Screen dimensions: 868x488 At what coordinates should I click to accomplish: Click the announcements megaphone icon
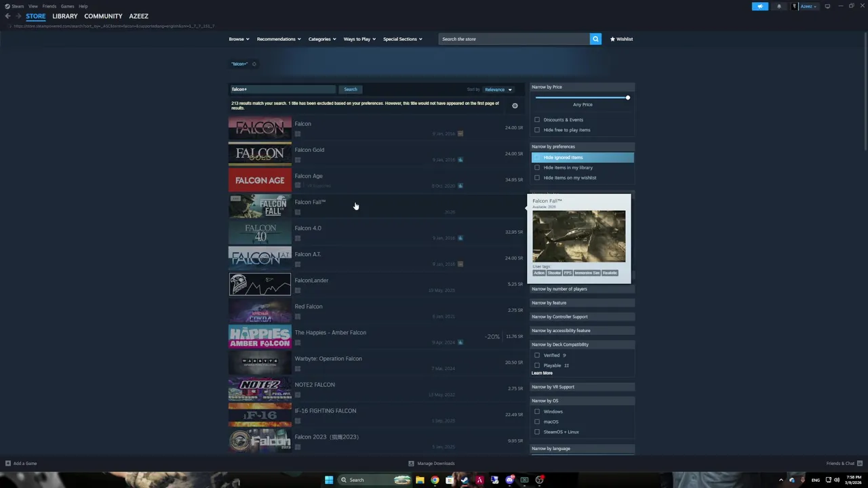pos(759,6)
